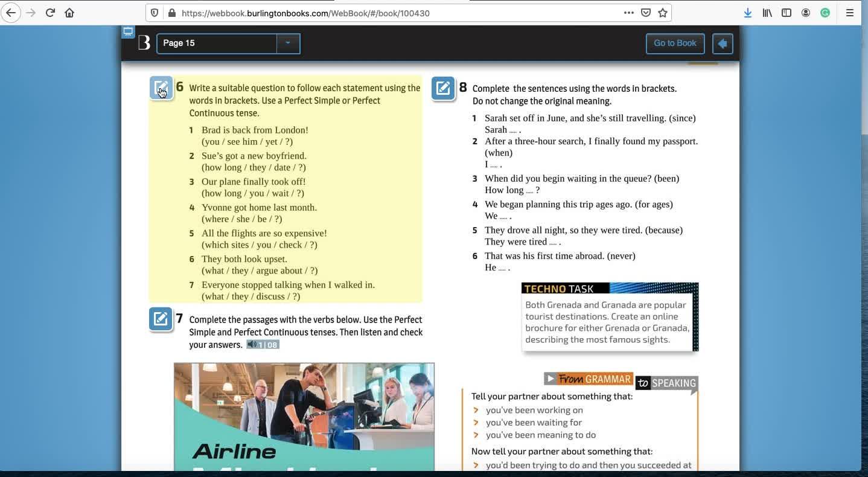Reload the current webpage
The width and height of the screenshot is (868, 477).
coord(50,13)
